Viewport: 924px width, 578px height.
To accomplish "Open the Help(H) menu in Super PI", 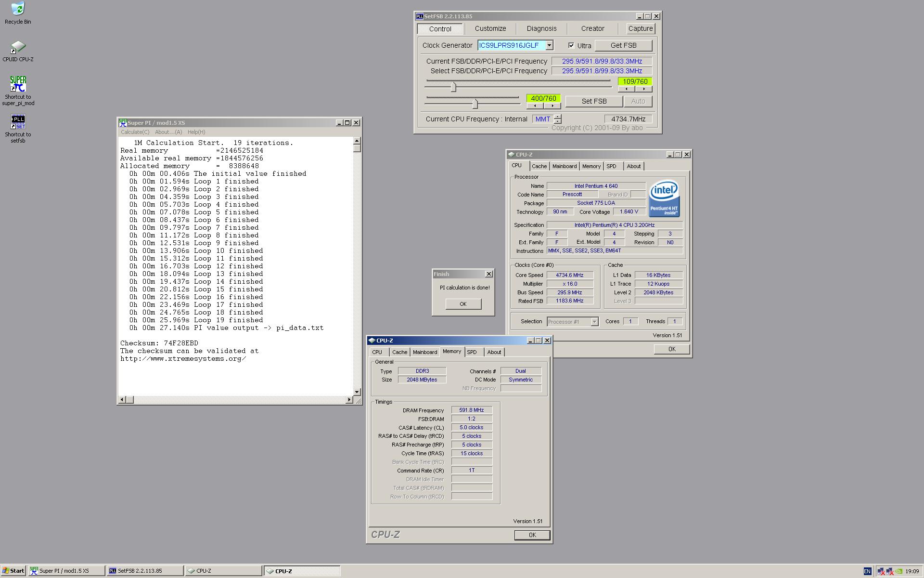I will click(x=196, y=132).
